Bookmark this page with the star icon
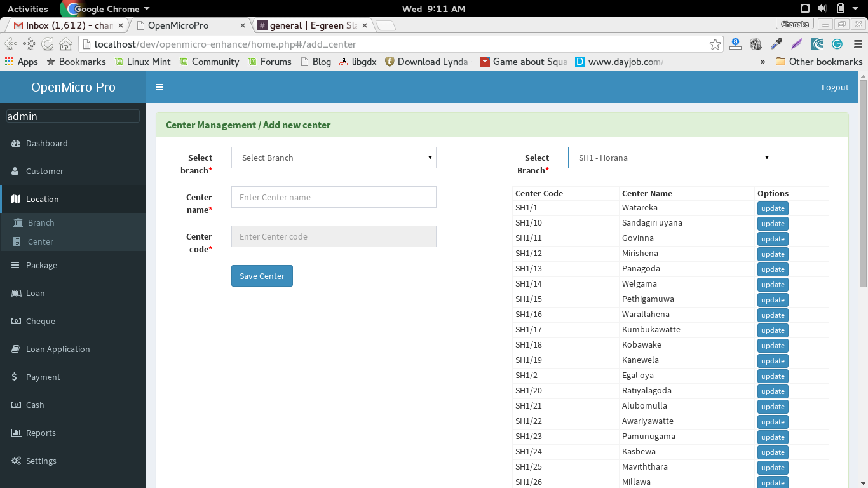The width and height of the screenshot is (868, 488). pos(715,44)
